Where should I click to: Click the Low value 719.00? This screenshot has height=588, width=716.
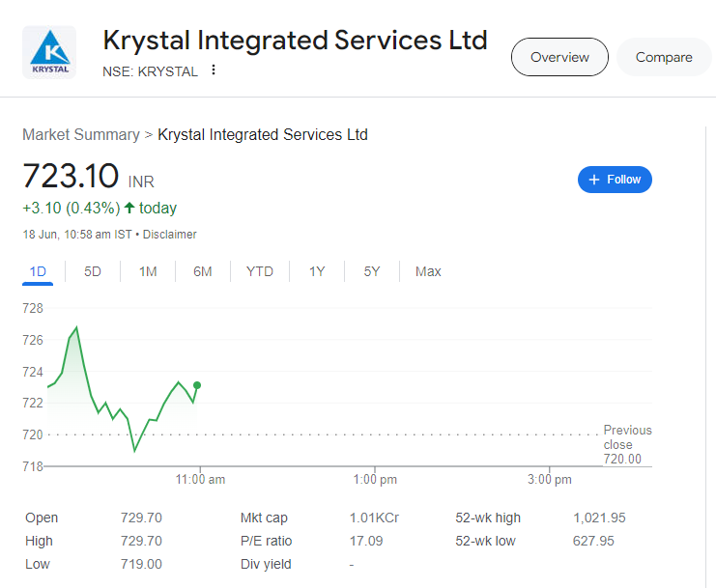coord(141,564)
